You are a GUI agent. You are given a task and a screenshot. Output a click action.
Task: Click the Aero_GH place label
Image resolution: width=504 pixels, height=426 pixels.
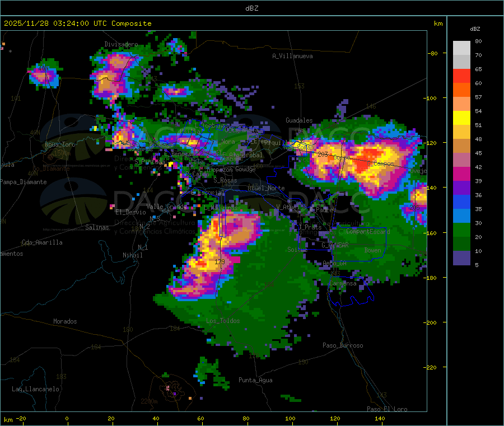[335, 263]
